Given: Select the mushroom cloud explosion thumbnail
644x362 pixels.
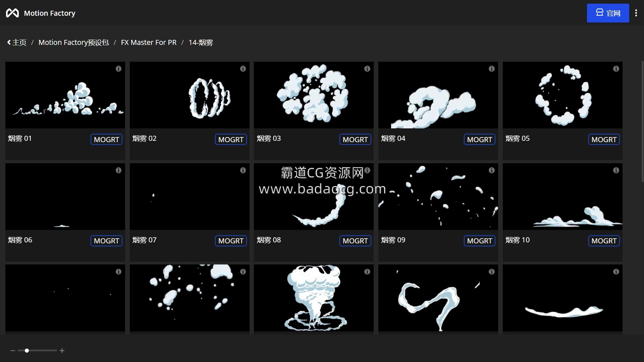Looking at the screenshot, I should coord(314,298).
